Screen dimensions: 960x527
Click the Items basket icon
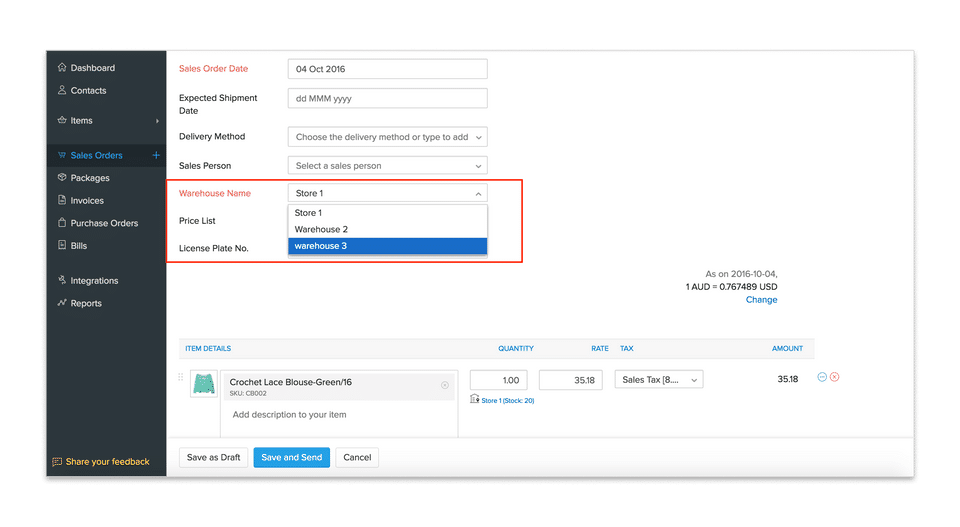click(62, 120)
